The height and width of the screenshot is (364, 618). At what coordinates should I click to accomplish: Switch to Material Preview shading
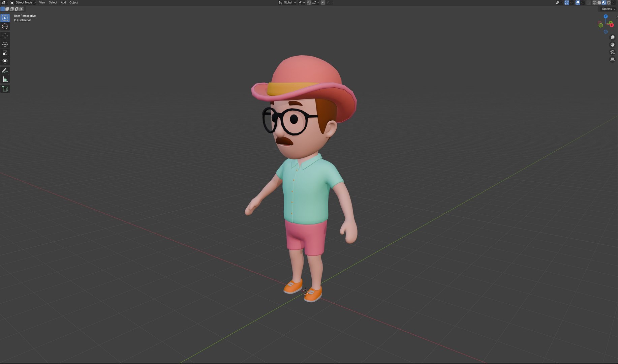pos(604,3)
